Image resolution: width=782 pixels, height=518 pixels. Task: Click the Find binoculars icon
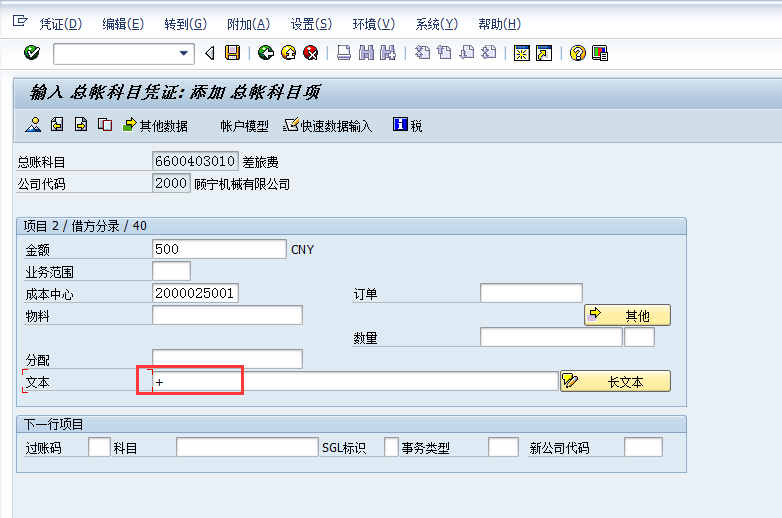pos(366,52)
